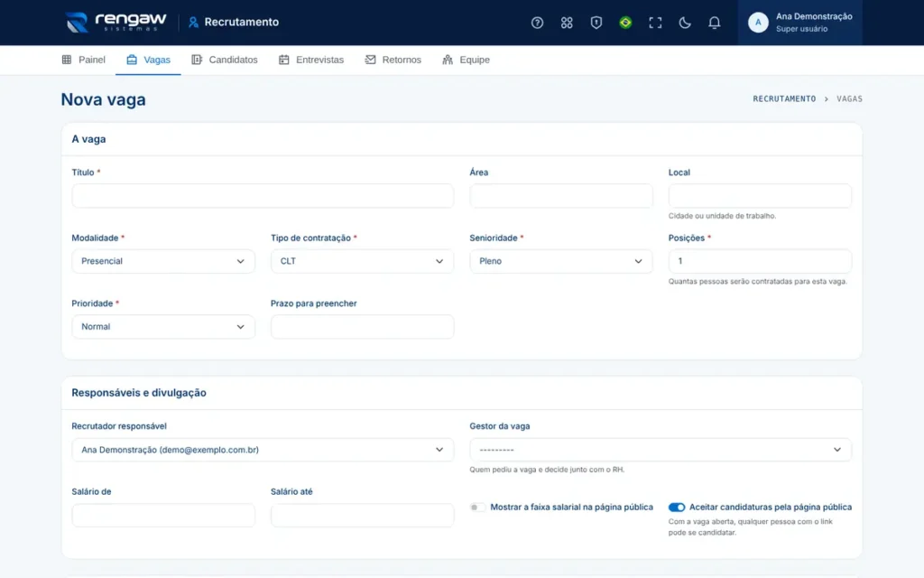This screenshot has width=924, height=578.
Task: Open the Tipo de contratação dropdown
Action: (x=362, y=261)
